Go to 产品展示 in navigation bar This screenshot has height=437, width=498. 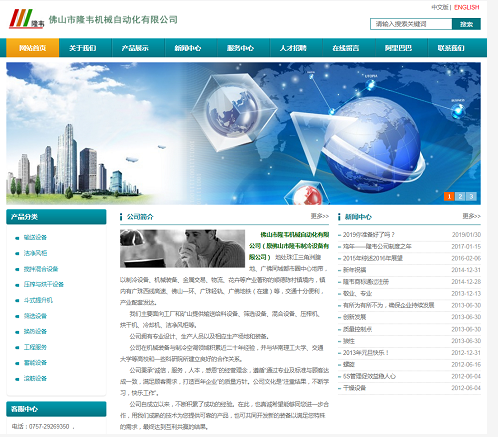[135, 48]
